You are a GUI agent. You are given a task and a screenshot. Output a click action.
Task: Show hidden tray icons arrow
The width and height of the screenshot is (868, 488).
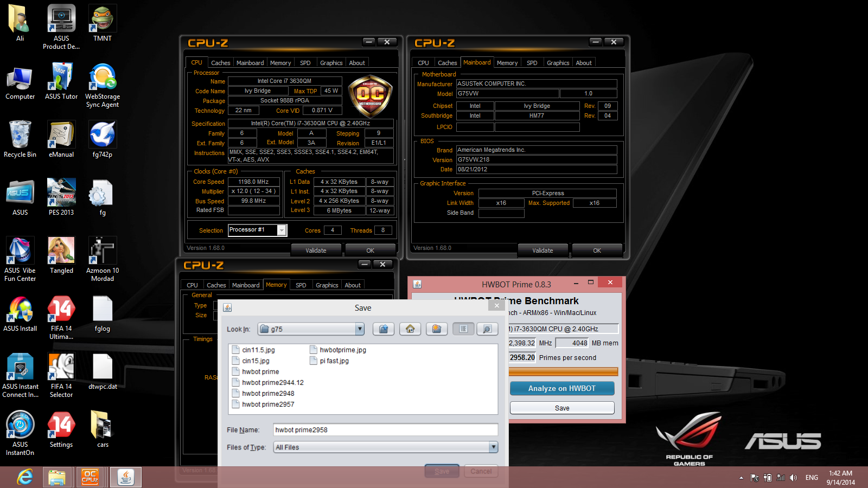pos(741,478)
